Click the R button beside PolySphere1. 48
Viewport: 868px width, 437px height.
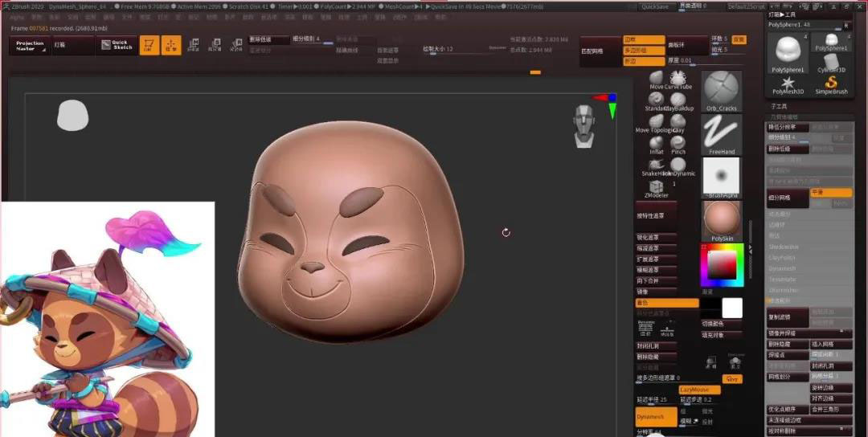pyautogui.click(x=845, y=26)
